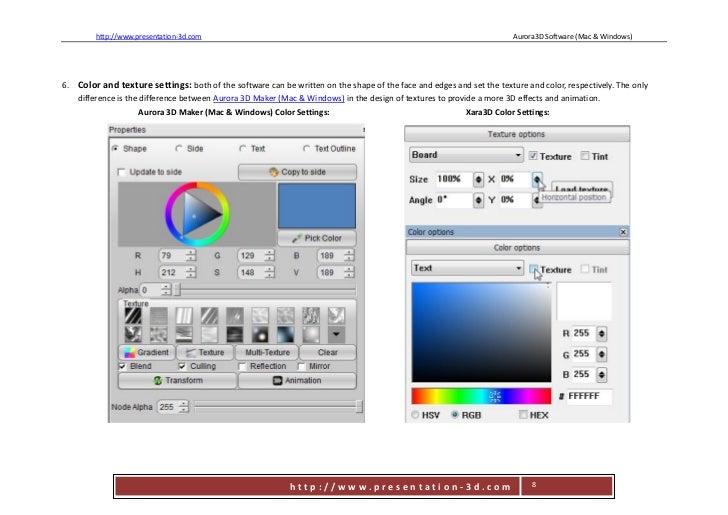This screenshot has width=728, height=515.
Task: Enable the Update to side checkbox
Action: (122, 172)
